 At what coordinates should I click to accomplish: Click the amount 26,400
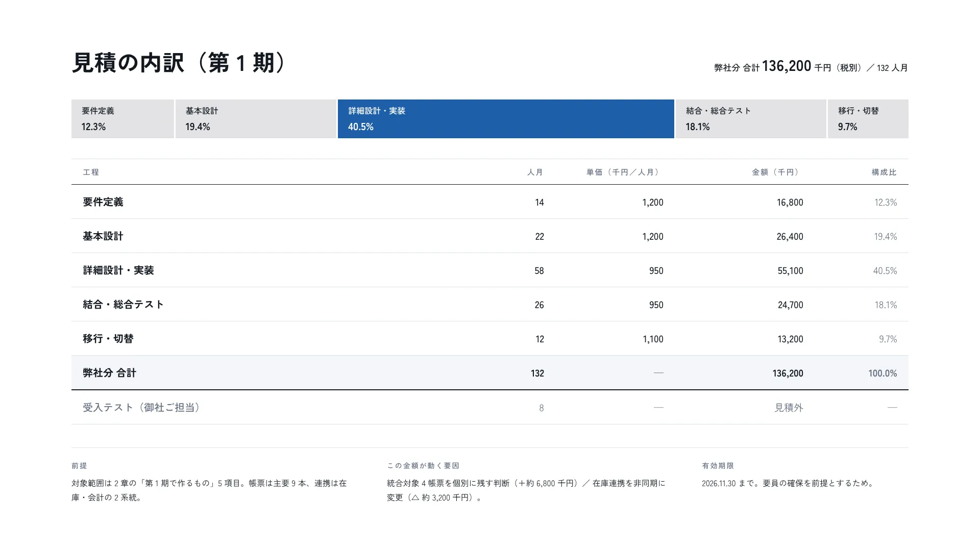[x=790, y=237]
